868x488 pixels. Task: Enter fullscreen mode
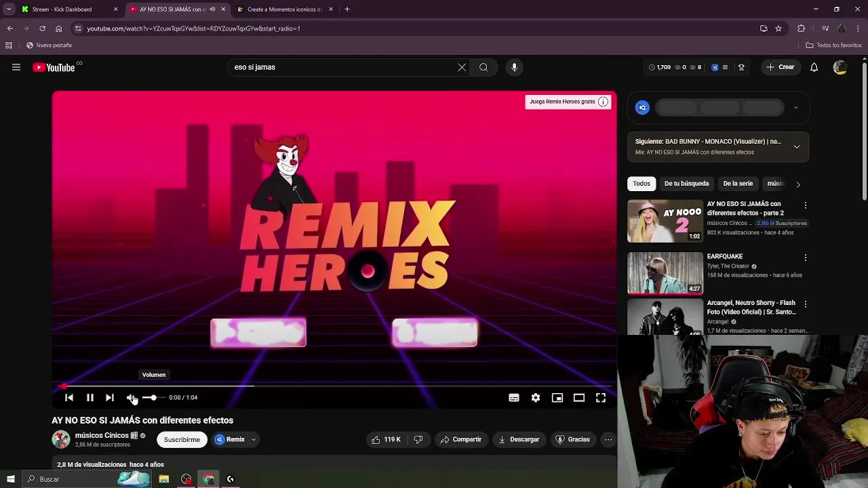click(x=601, y=398)
